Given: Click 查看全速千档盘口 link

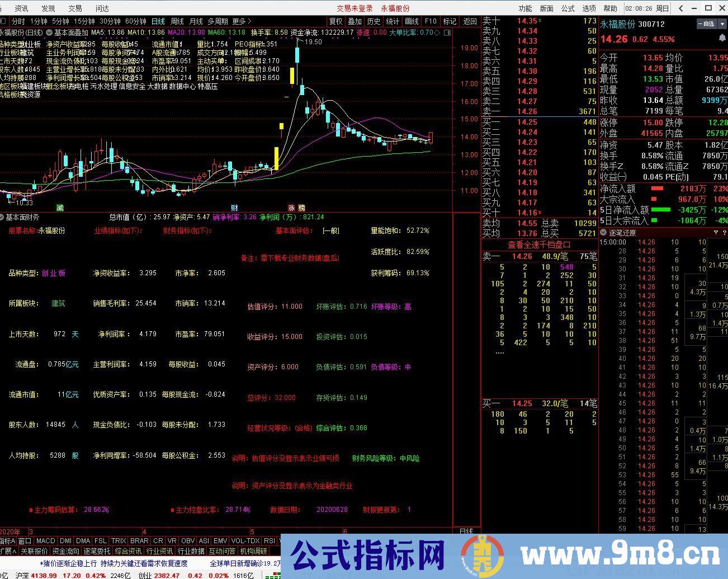Looking at the screenshot, I should pyautogui.click(x=539, y=245).
